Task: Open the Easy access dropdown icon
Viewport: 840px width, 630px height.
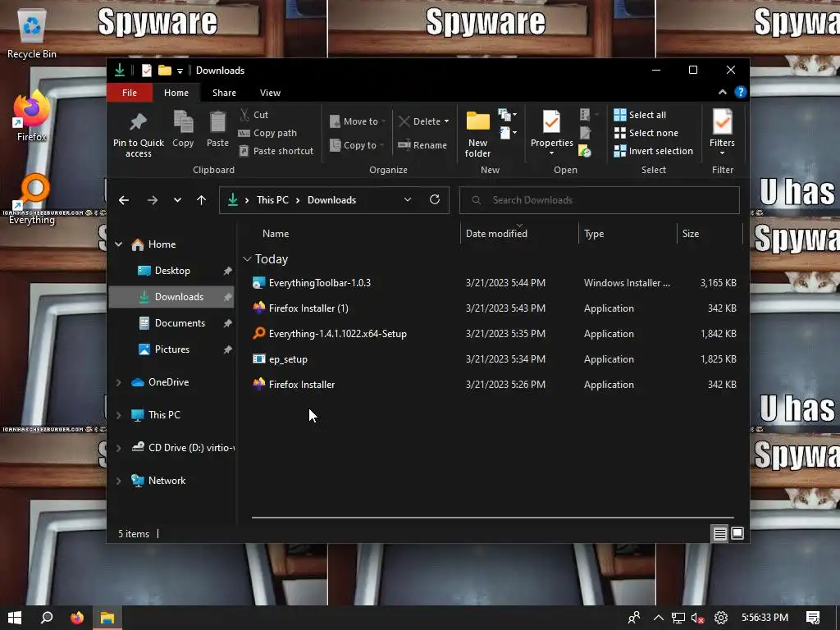Action: 509,132
